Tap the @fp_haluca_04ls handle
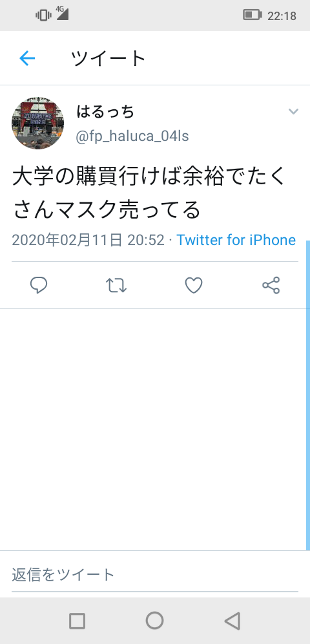This screenshot has height=644, width=310. tap(132, 136)
